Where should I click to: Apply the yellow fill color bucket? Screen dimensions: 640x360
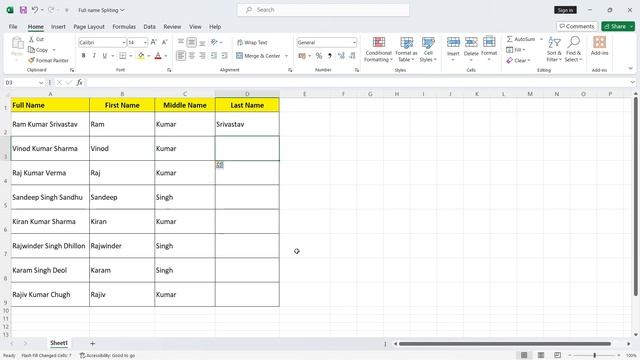click(141, 56)
